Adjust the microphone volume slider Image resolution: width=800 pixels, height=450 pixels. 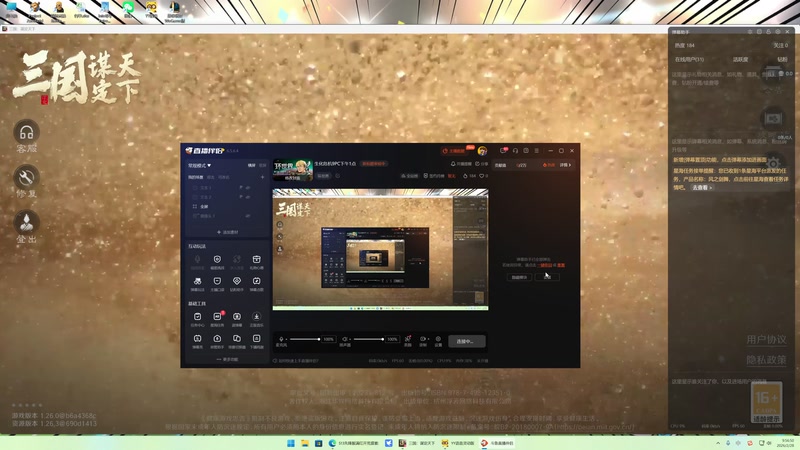pyautogui.click(x=305, y=339)
